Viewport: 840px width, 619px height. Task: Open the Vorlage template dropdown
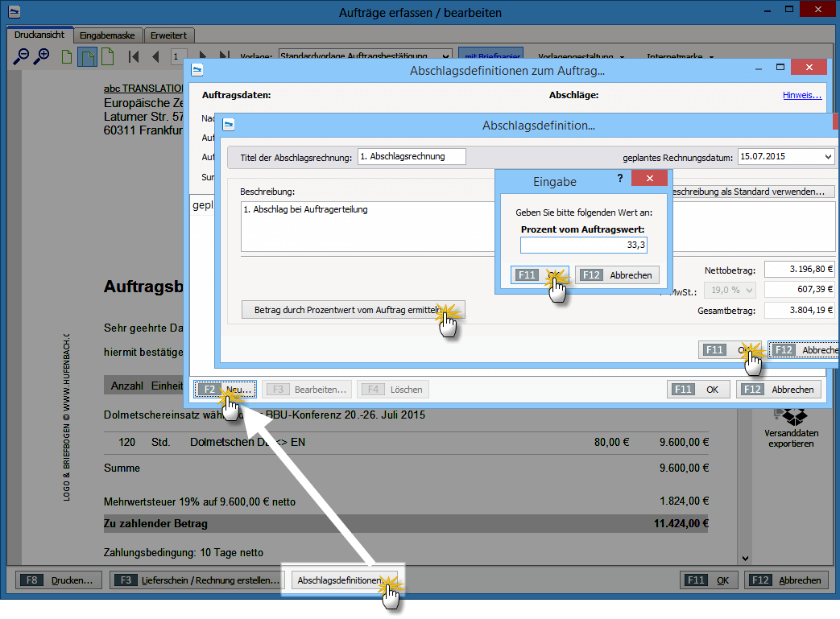[362, 56]
